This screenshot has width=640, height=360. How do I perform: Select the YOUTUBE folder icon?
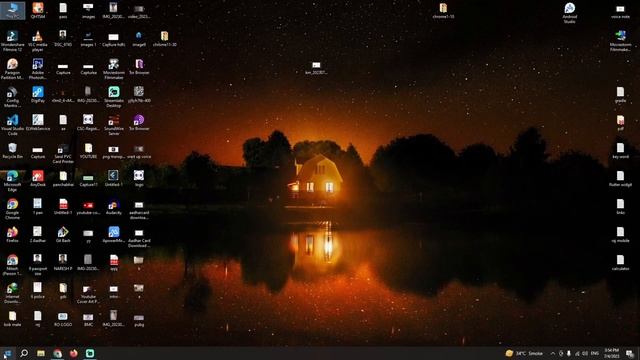88,151
